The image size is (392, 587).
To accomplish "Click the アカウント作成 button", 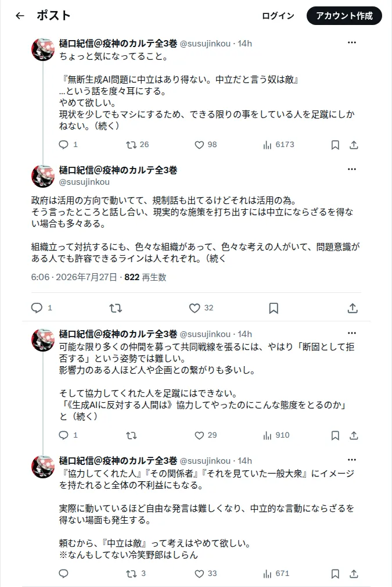I will point(344,16).
